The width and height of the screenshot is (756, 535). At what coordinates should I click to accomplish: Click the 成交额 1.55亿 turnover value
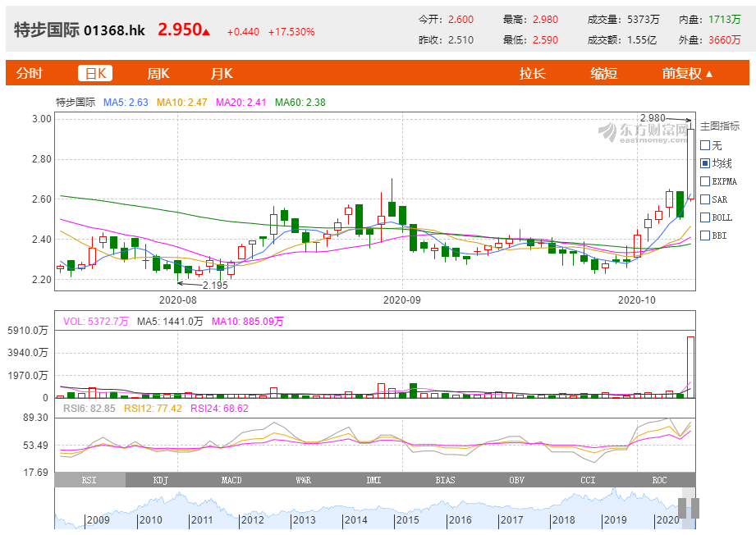coord(642,39)
